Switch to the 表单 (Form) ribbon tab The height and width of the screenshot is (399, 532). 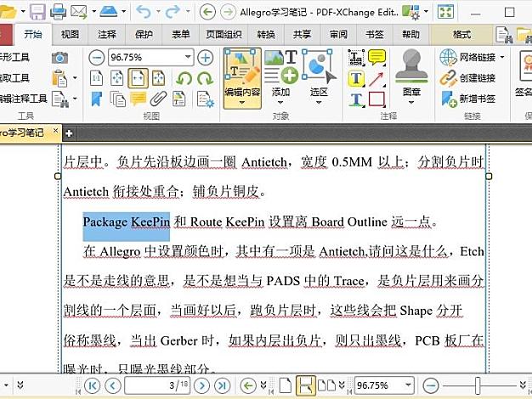180,34
